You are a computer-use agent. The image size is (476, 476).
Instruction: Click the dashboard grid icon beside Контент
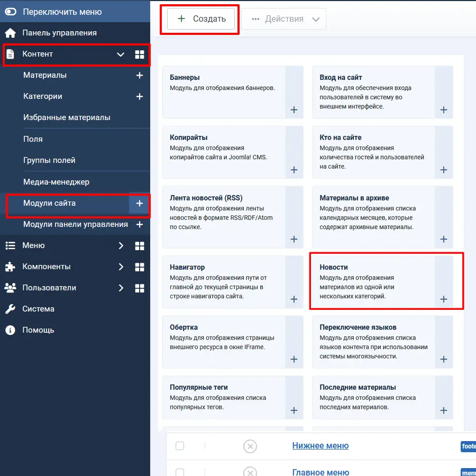pos(140,54)
